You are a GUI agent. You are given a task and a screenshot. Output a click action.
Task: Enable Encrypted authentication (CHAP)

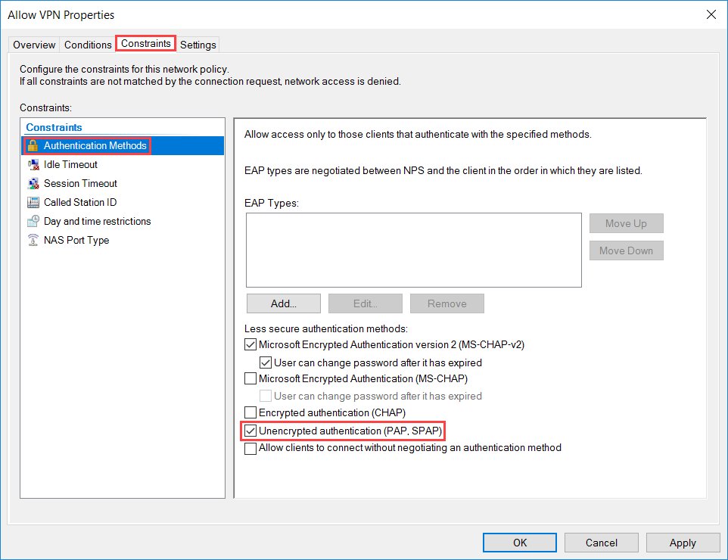pyautogui.click(x=250, y=412)
